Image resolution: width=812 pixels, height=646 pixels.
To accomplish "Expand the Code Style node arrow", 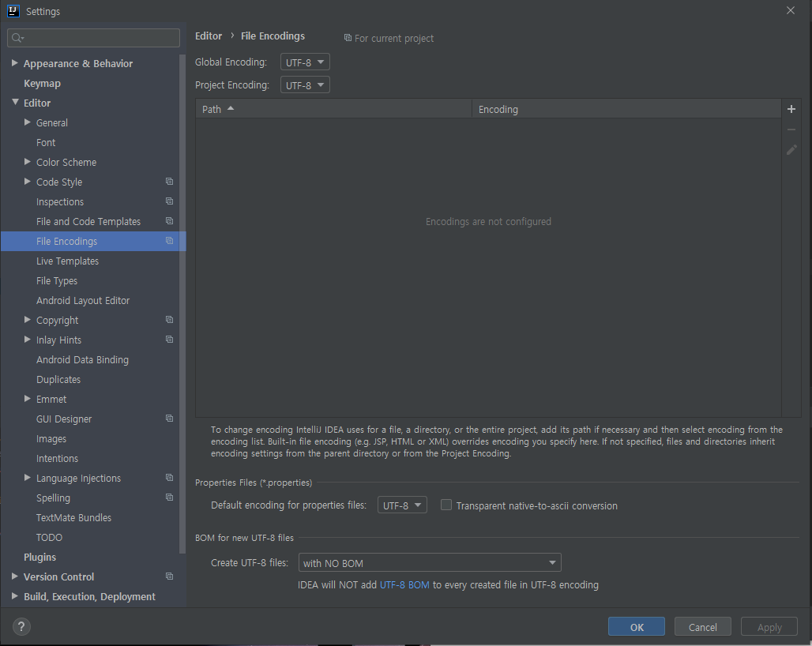I will [x=28, y=181].
